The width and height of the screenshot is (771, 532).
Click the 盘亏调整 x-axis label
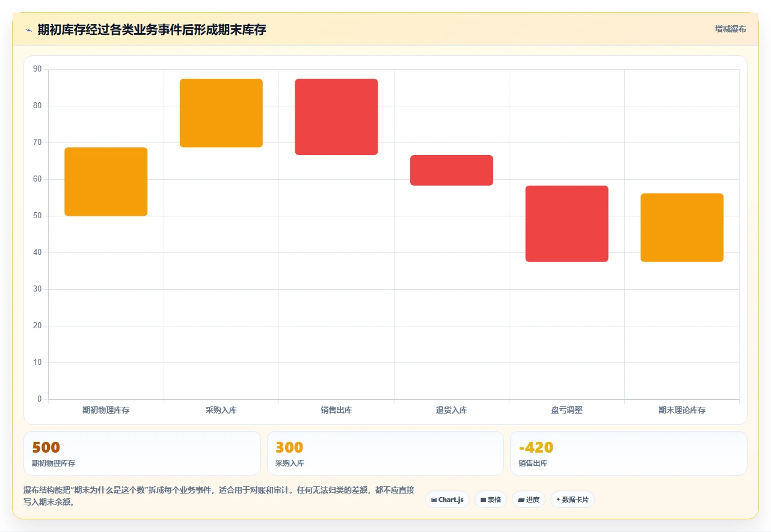coord(567,411)
